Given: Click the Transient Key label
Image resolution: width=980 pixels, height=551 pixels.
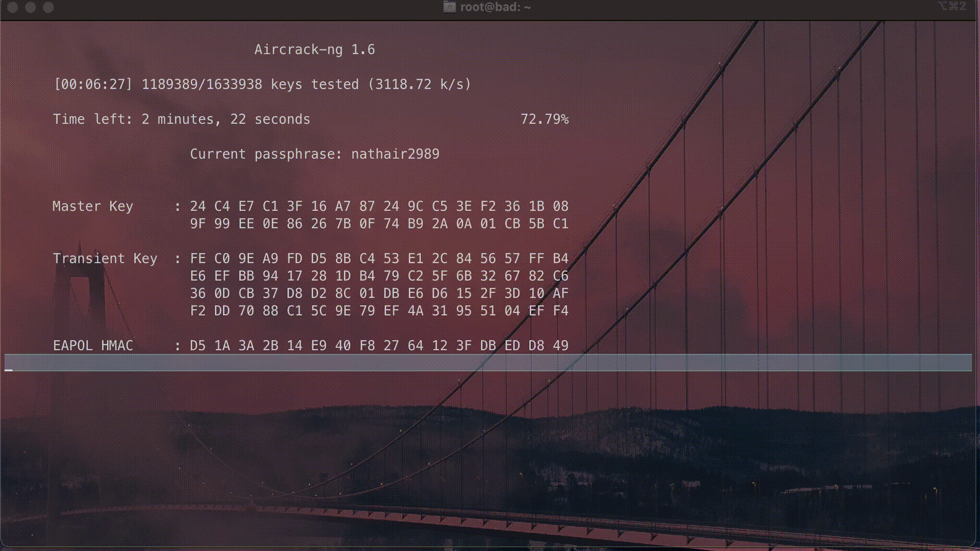Looking at the screenshot, I should click(105, 259).
